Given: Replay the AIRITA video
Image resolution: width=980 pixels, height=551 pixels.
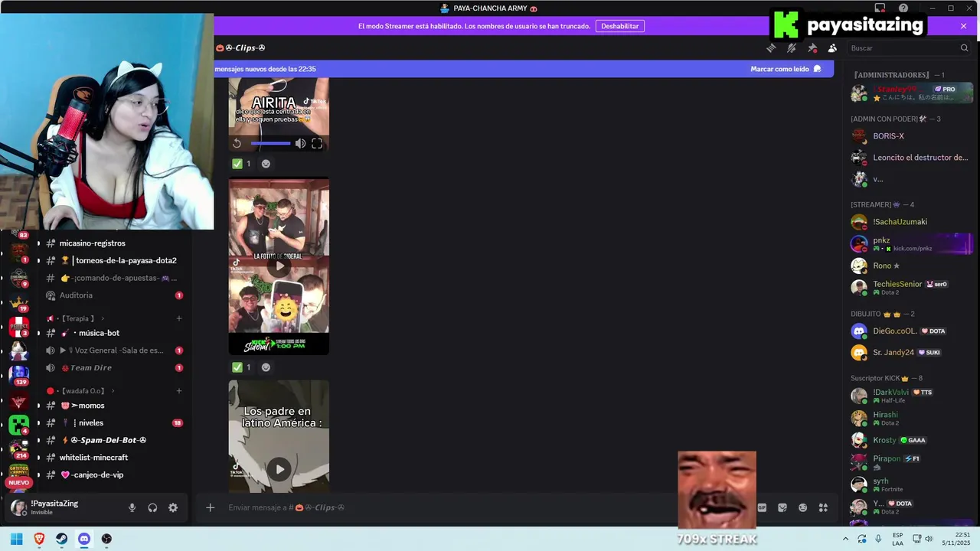Looking at the screenshot, I should point(237,143).
